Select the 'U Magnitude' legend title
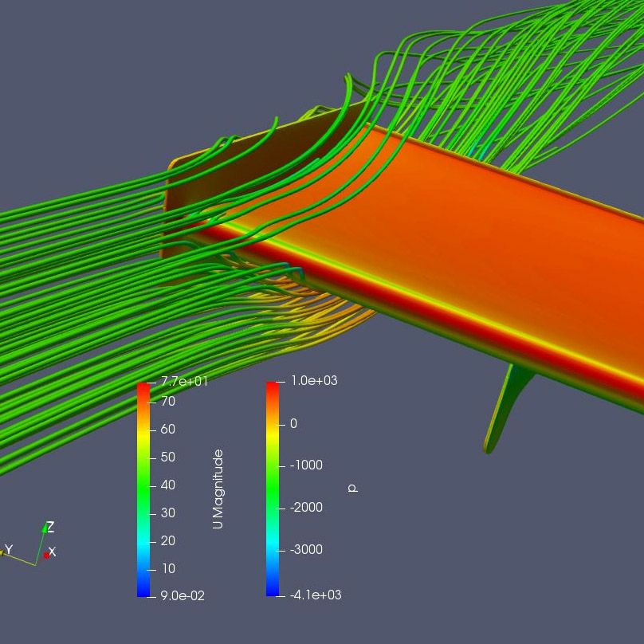Viewport: 644px width, 644px height. point(218,489)
